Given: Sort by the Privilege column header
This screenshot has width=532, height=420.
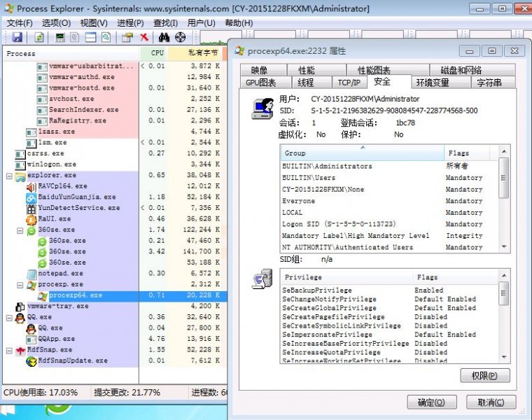Looking at the screenshot, I should (346, 277).
